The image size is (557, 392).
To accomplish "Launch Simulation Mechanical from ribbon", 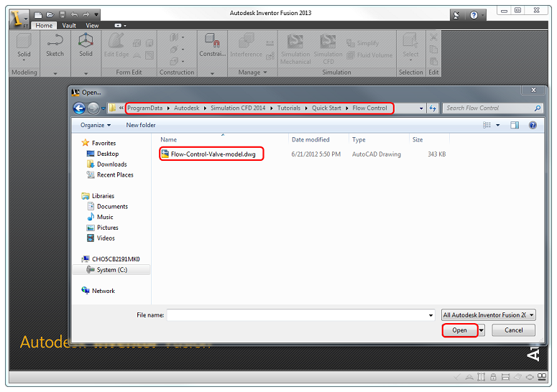I will point(295,50).
